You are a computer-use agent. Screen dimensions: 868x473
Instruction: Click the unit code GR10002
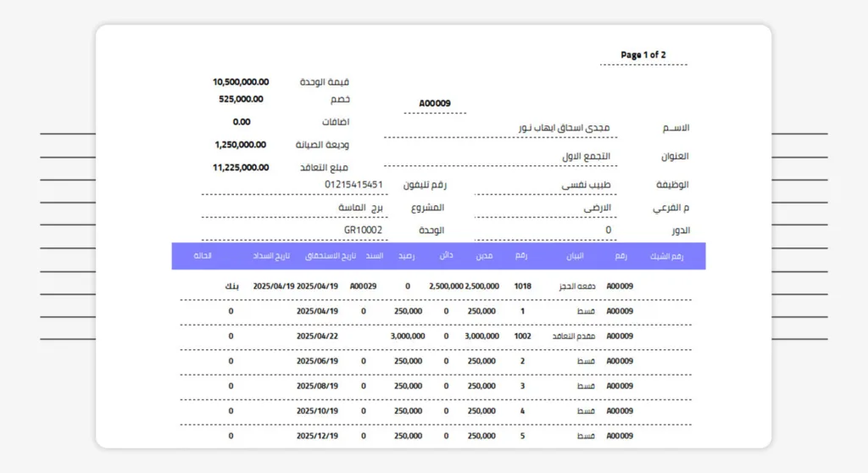click(363, 230)
